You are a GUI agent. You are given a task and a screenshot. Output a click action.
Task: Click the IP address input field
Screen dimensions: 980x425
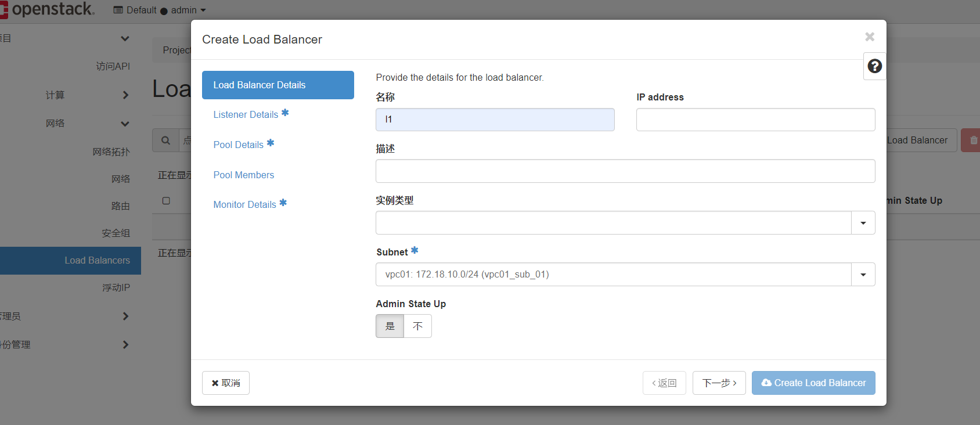[x=755, y=120]
